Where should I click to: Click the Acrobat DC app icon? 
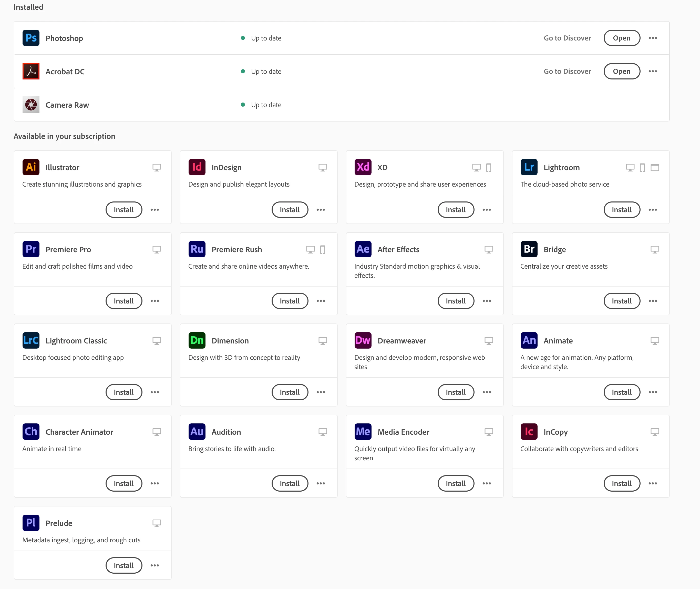(x=31, y=71)
